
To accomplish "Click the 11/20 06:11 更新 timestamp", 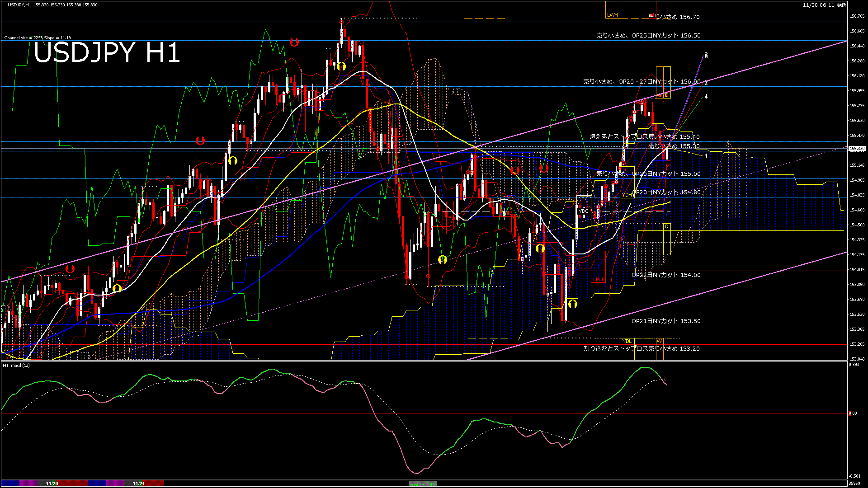I will pos(825,5).
